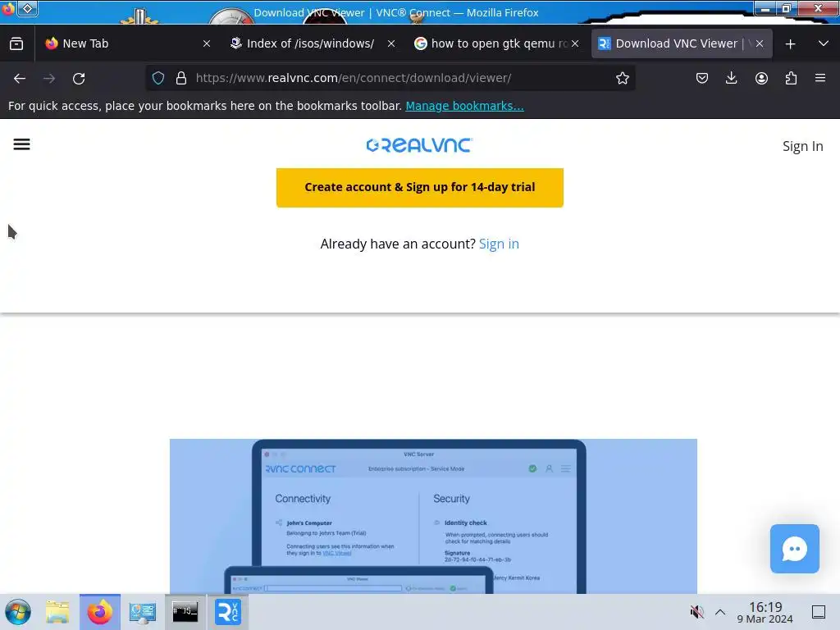Open the VNC Connect screenshot image

(x=433, y=516)
